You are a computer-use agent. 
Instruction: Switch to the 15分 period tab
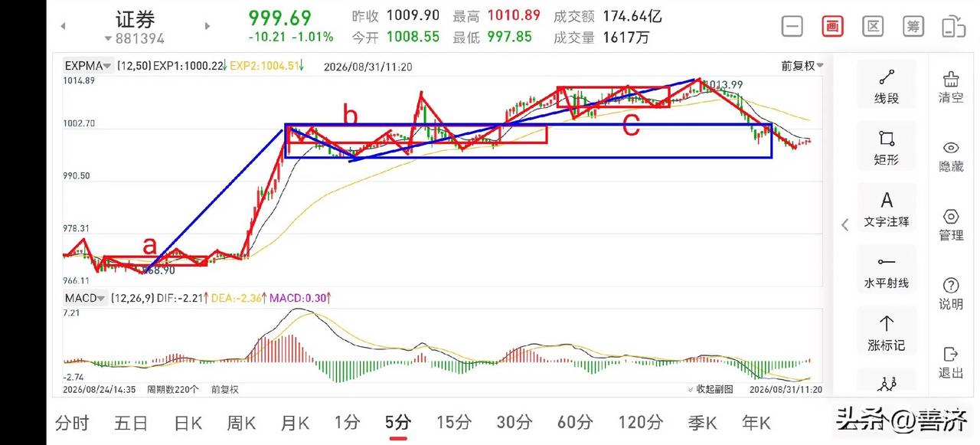(x=453, y=422)
